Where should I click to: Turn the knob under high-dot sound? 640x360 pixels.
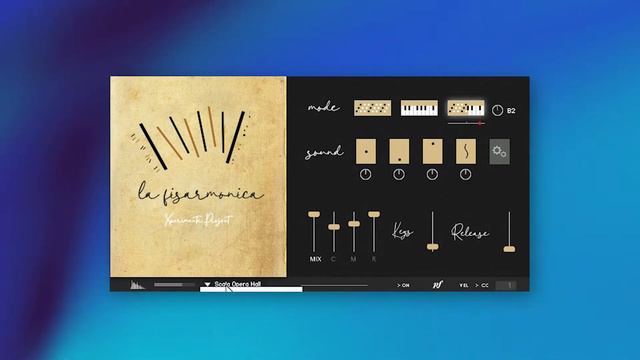[x=432, y=175]
